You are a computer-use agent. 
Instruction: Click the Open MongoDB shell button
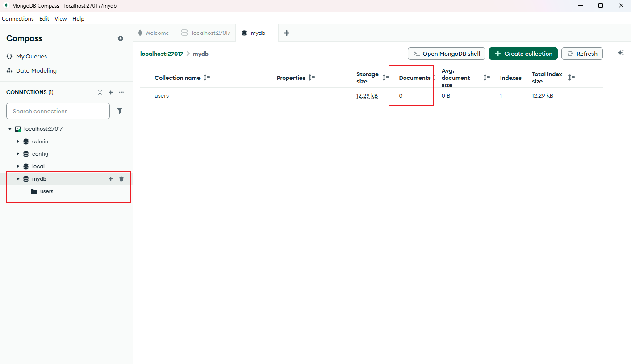pos(446,54)
